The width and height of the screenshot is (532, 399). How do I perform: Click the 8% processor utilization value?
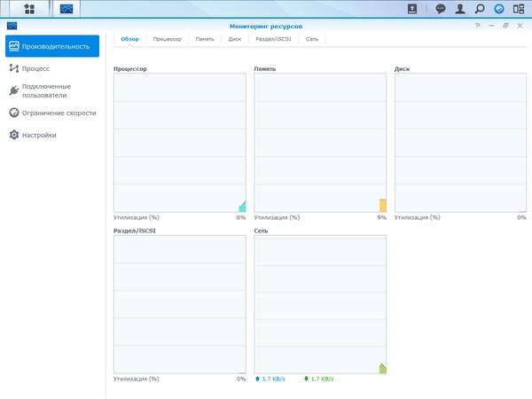point(241,217)
